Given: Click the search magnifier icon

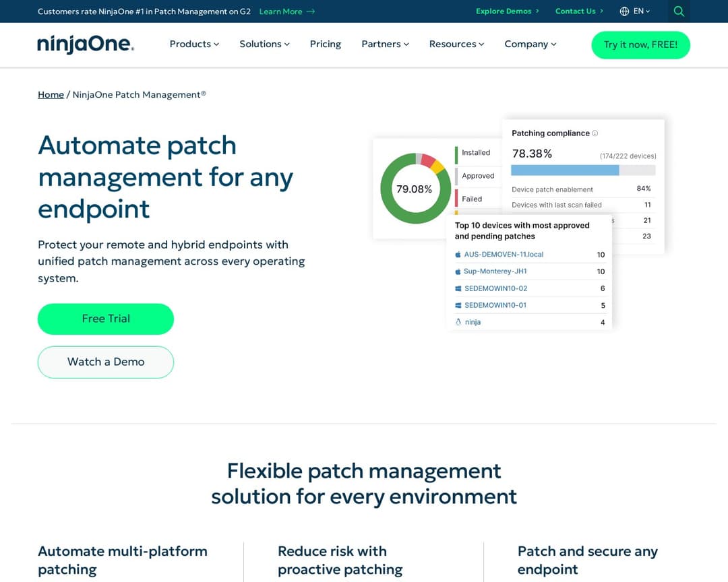Looking at the screenshot, I should [678, 11].
